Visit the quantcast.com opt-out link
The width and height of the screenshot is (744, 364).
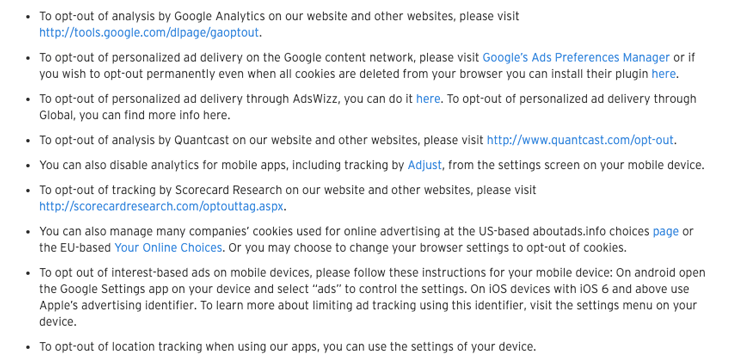(580, 140)
